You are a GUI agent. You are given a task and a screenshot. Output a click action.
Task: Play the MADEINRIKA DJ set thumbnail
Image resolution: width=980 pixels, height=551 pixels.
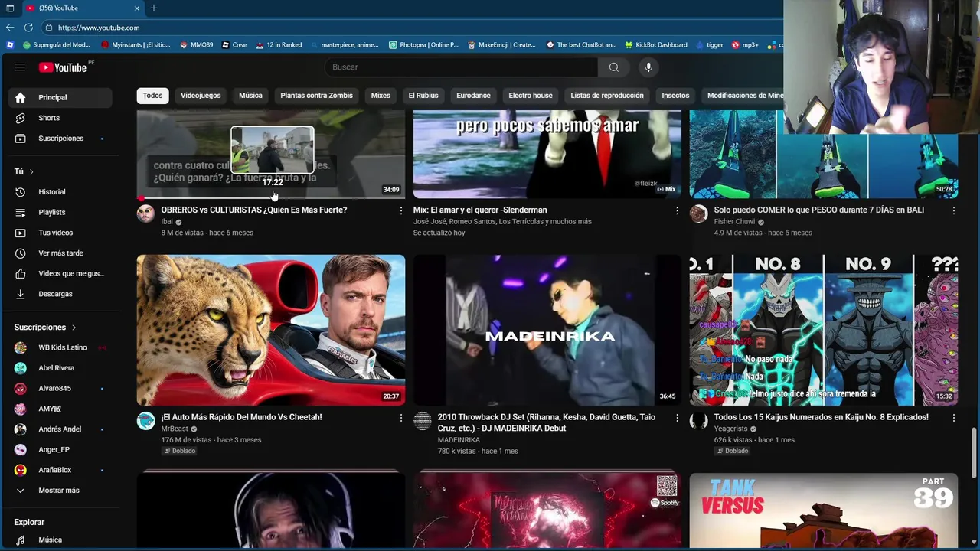pos(547,330)
